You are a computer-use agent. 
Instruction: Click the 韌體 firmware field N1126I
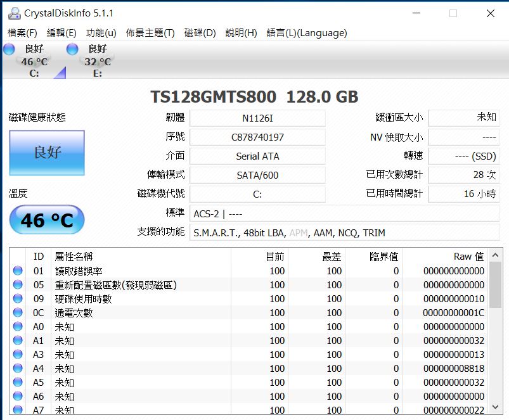tap(257, 118)
